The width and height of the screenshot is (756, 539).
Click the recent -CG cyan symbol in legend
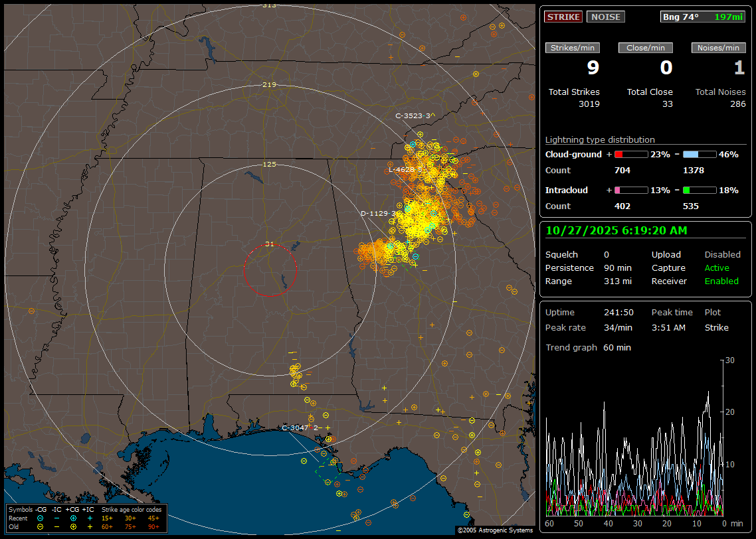click(x=41, y=518)
